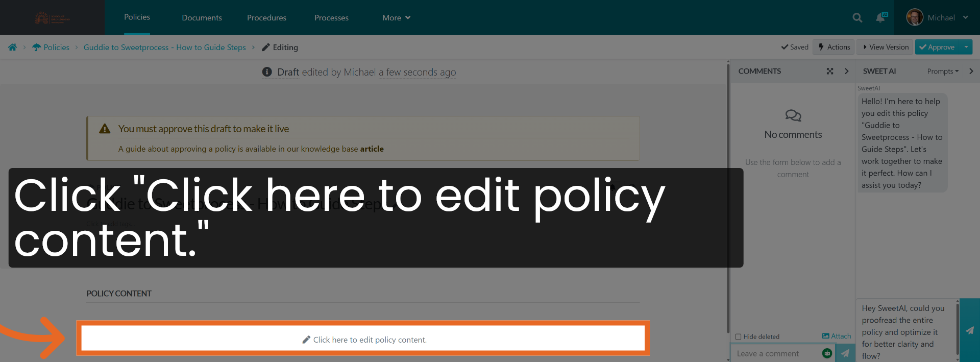Click the No comments speech bubble icon
Image resolution: width=980 pixels, height=362 pixels.
[x=793, y=116]
